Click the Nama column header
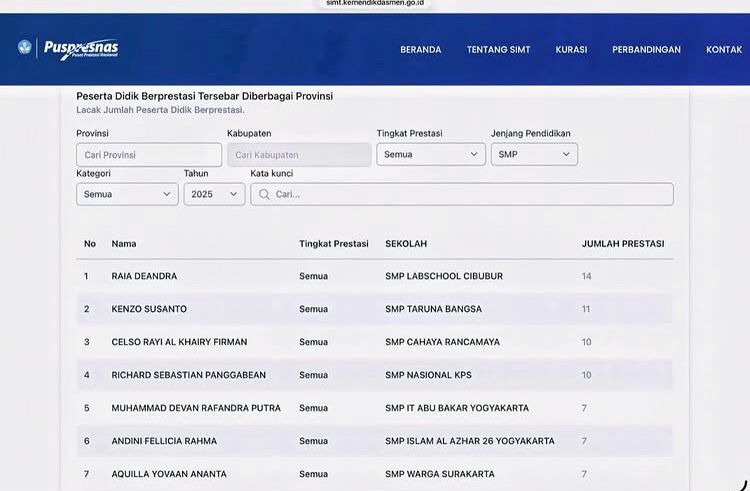Screen dimensions: 750x491 click(124, 244)
